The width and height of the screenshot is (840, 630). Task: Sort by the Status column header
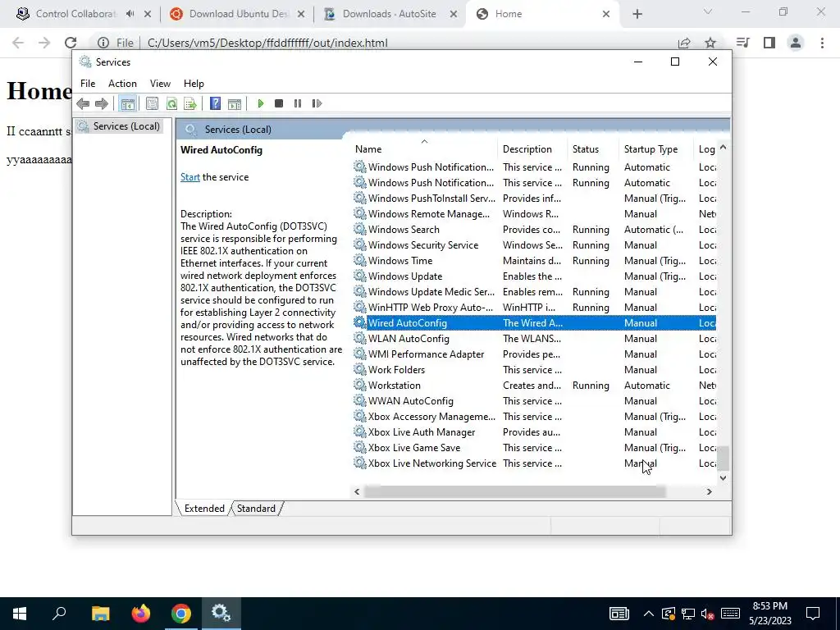click(x=593, y=149)
